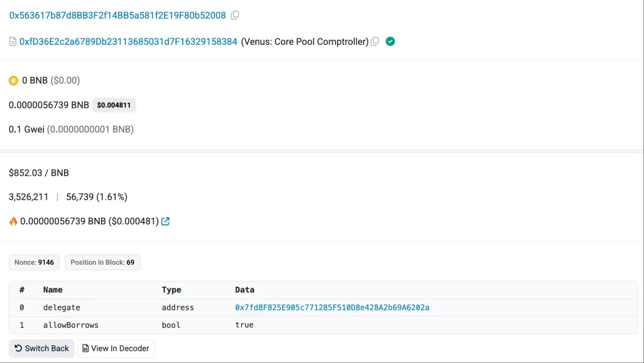Click the Type column header
The width and height of the screenshot is (644, 363).
tap(172, 290)
